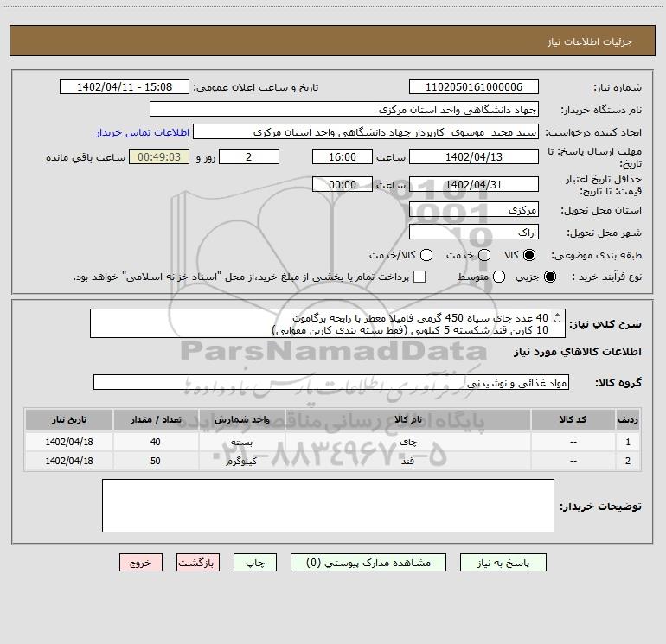The width and height of the screenshot is (666, 644).
Task: Click the deadline time field 16:00
Action: 343,156
